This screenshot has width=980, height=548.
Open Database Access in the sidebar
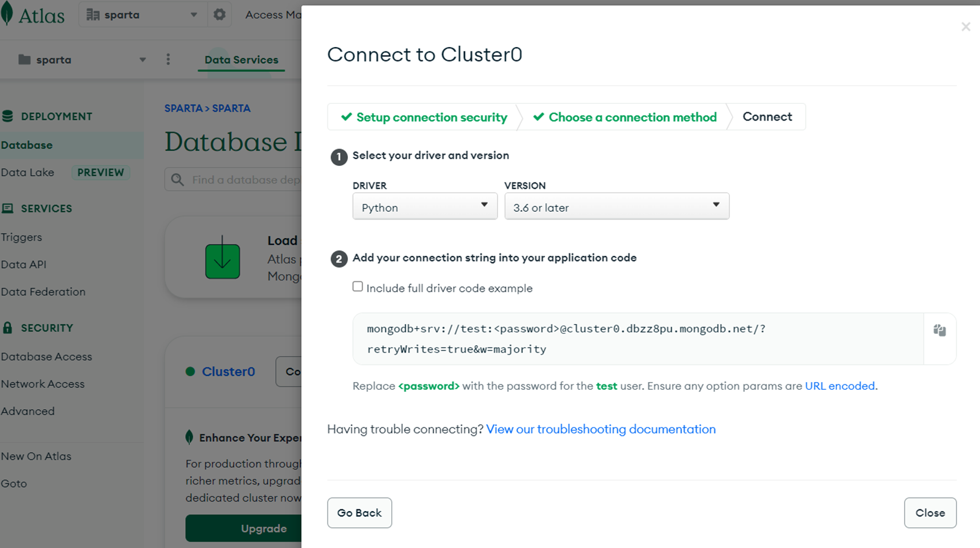(x=46, y=357)
